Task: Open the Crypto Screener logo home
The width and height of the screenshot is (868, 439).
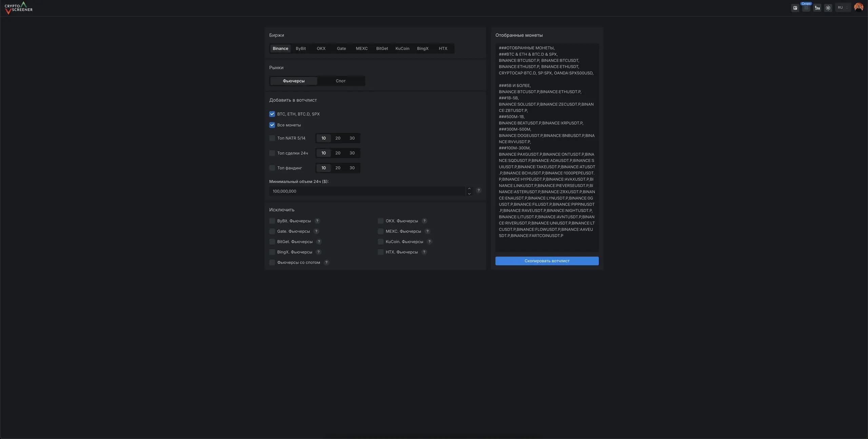Action: (x=19, y=8)
